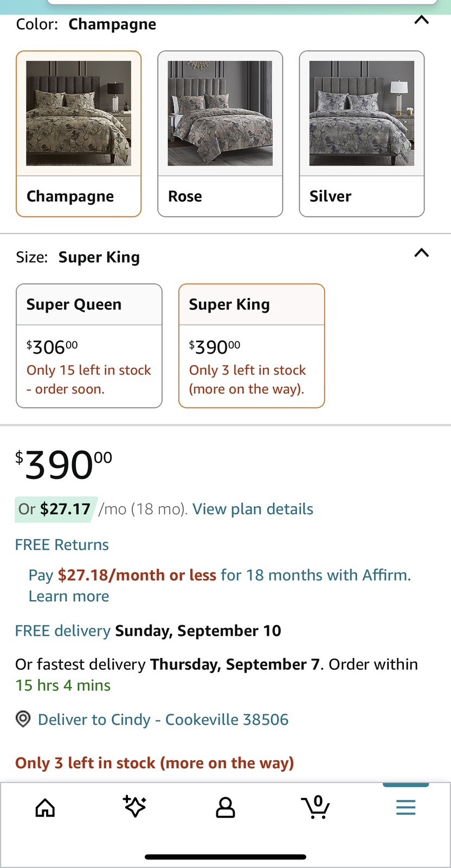
Task: Click the FREE delivery link
Action: pyautogui.click(x=63, y=630)
